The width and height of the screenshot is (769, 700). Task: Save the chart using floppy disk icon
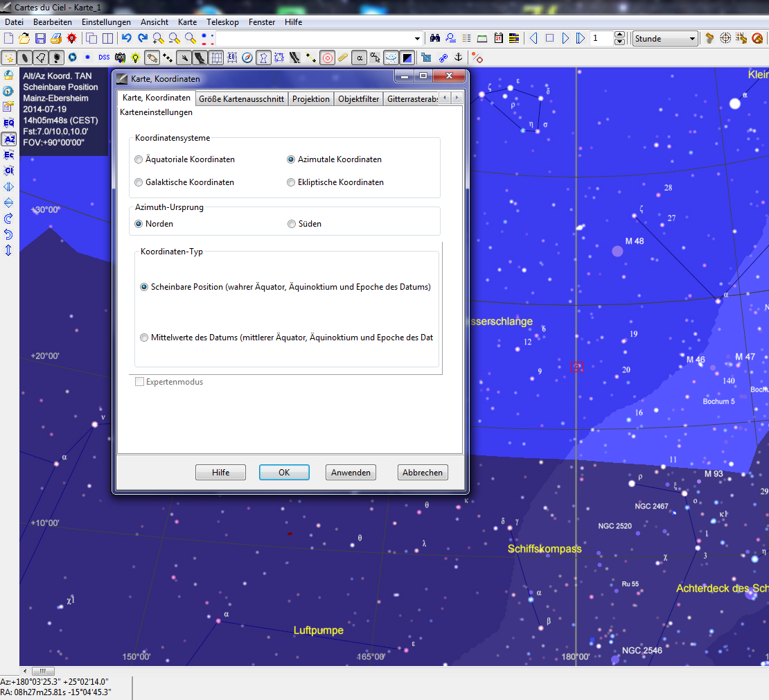click(x=40, y=38)
